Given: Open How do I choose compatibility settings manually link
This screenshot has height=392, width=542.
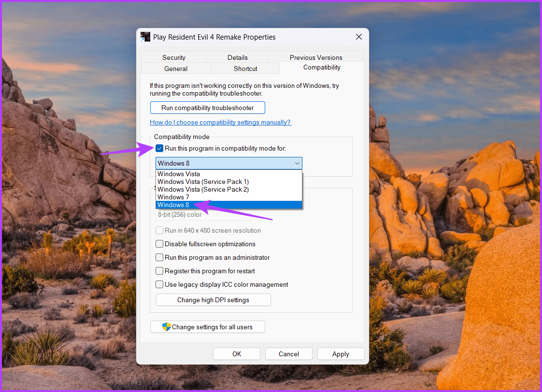Looking at the screenshot, I should click(x=221, y=122).
